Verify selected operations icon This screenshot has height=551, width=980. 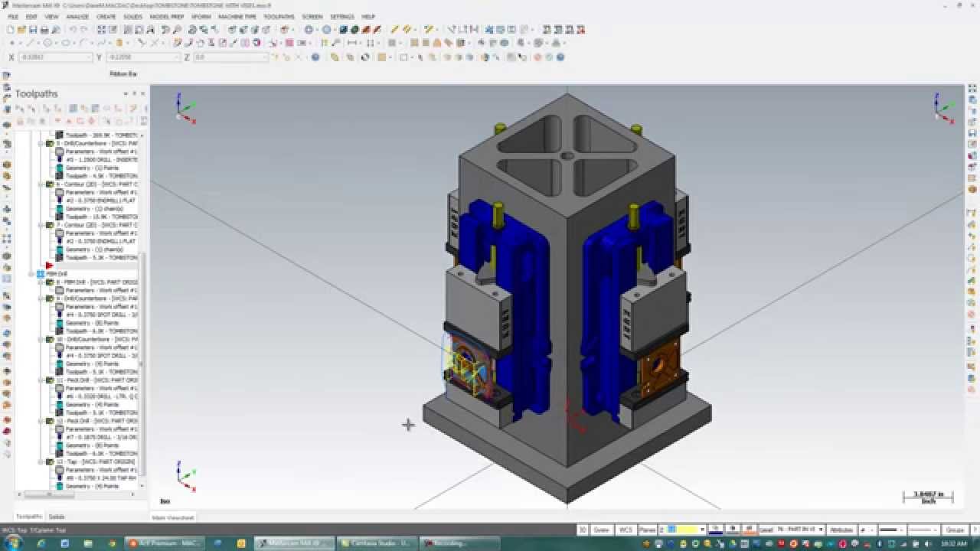83,109
